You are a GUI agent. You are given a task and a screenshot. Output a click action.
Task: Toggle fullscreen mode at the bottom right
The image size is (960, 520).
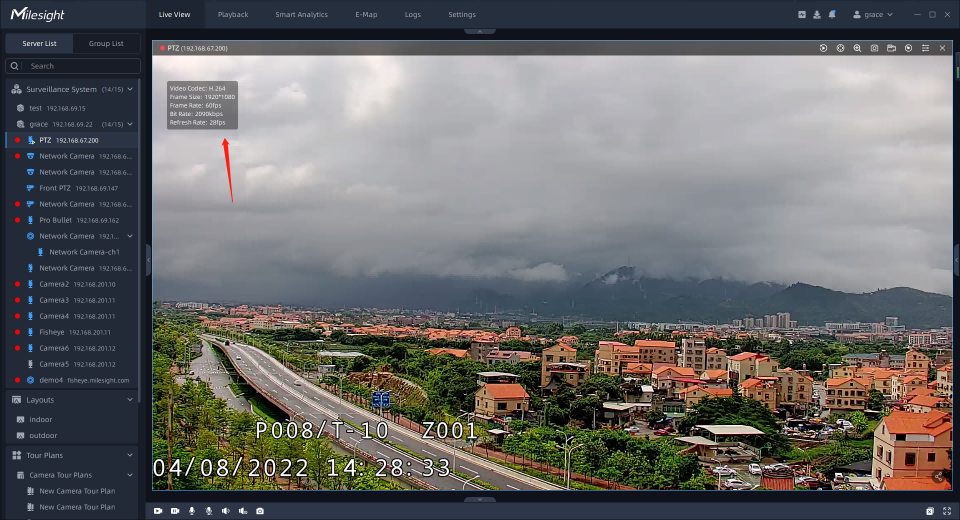(946, 511)
